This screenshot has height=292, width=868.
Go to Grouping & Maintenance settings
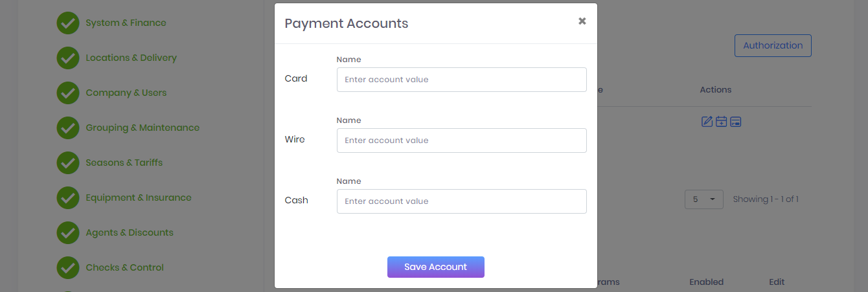point(143,128)
